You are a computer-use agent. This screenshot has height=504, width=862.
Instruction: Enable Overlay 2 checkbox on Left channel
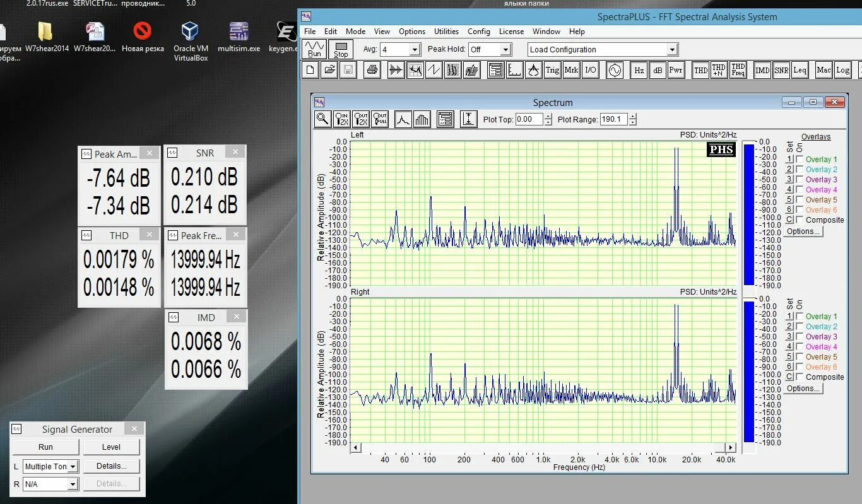pyautogui.click(x=800, y=170)
